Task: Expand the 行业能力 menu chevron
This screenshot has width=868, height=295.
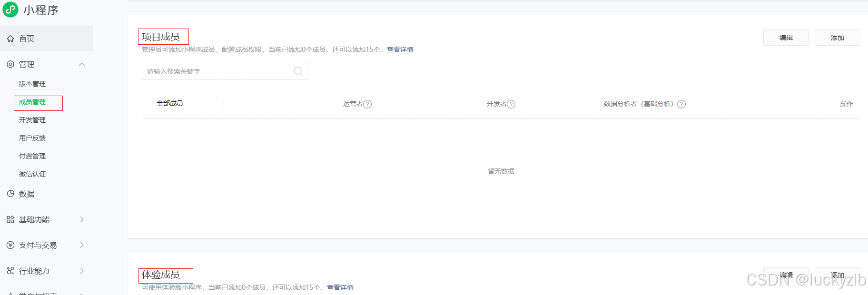Action: tap(82, 271)
